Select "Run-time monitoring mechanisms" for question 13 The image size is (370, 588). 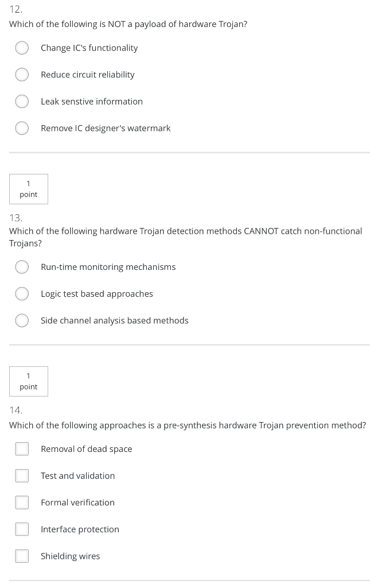pyautogui.click(x=22, y=266)
